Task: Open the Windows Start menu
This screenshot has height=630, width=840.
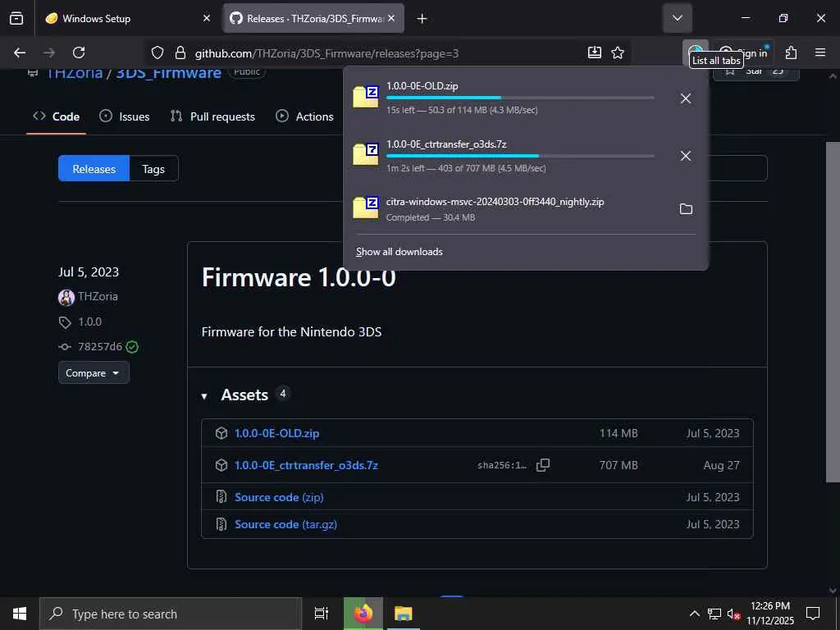Action: point(20,614)
